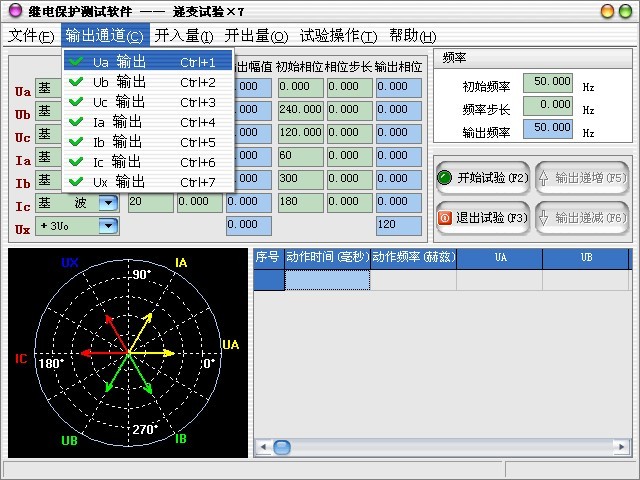Image resolution: width=640 pixels, height=480 pixels.
Task: Toggle Uc 输出 menu entry
Action: (148, 102)
